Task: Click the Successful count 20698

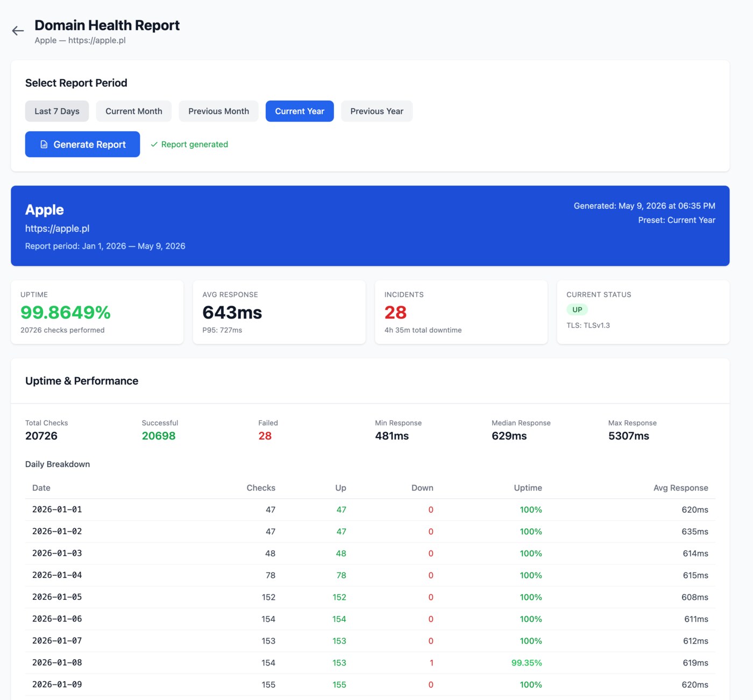Action: pyautogui.click(x=159, y=436)
